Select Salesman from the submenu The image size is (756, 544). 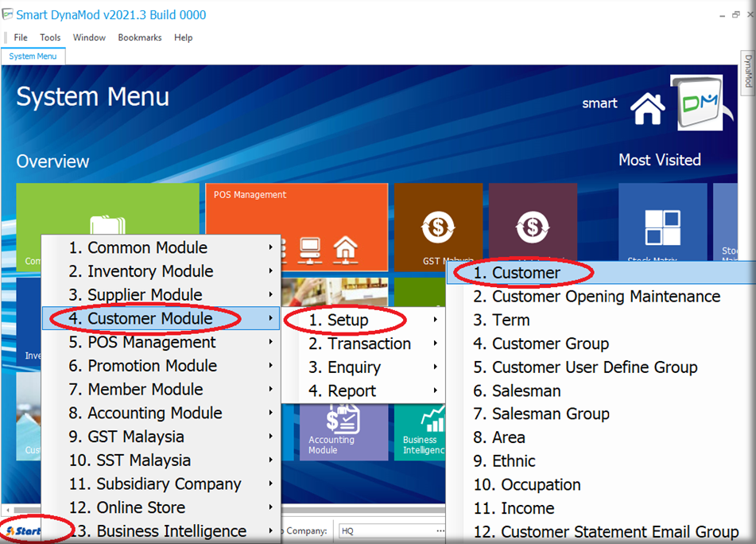(525, 391)
